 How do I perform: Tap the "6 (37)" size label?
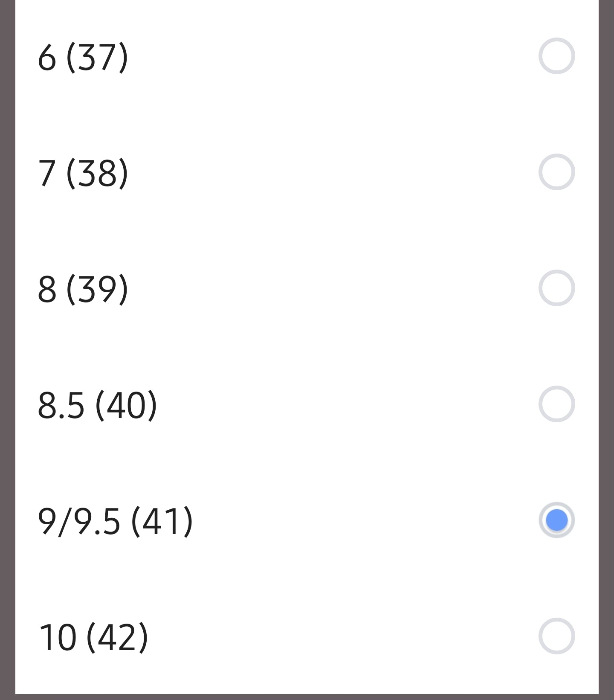[x=83, y=58]
